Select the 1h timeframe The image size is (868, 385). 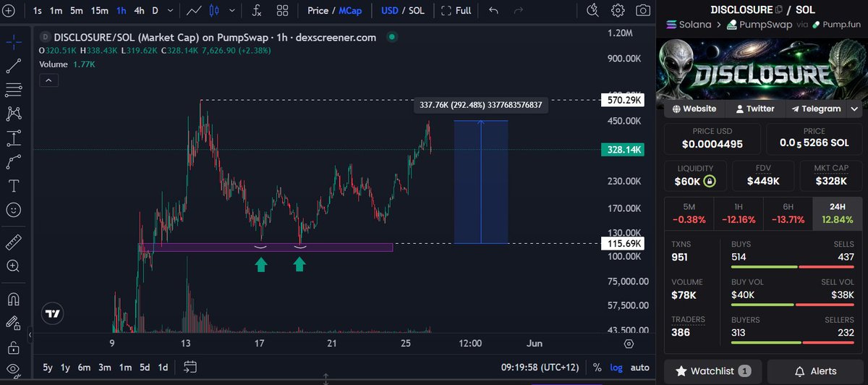122,10
